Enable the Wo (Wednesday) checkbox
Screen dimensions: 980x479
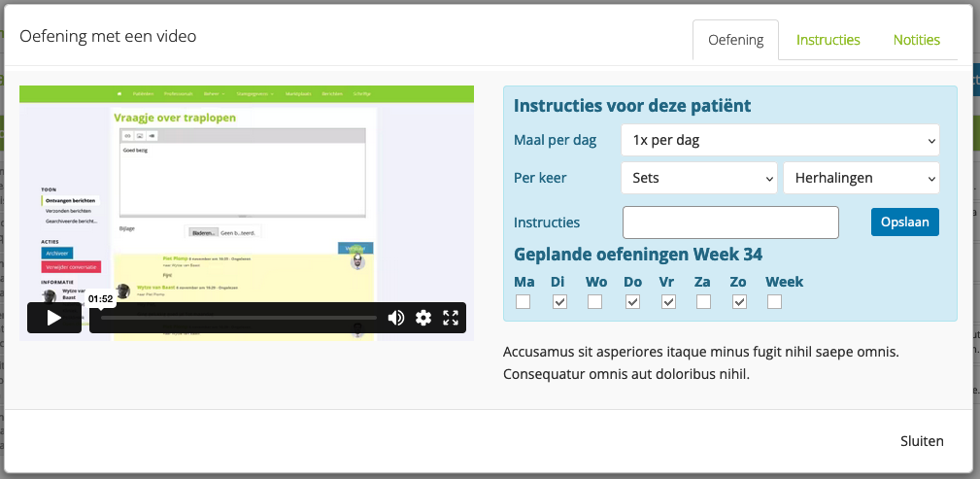pyautogui.click(x=595, y=302)
